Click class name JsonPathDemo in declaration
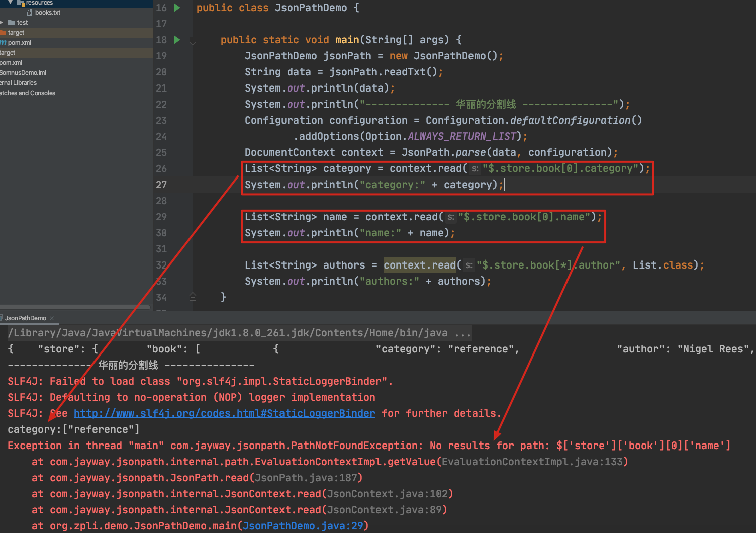Screen dimensions: 756x533 point(311,8)
